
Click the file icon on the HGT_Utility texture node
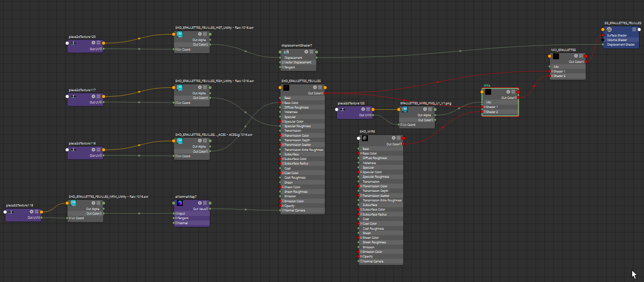click(180, 35)
